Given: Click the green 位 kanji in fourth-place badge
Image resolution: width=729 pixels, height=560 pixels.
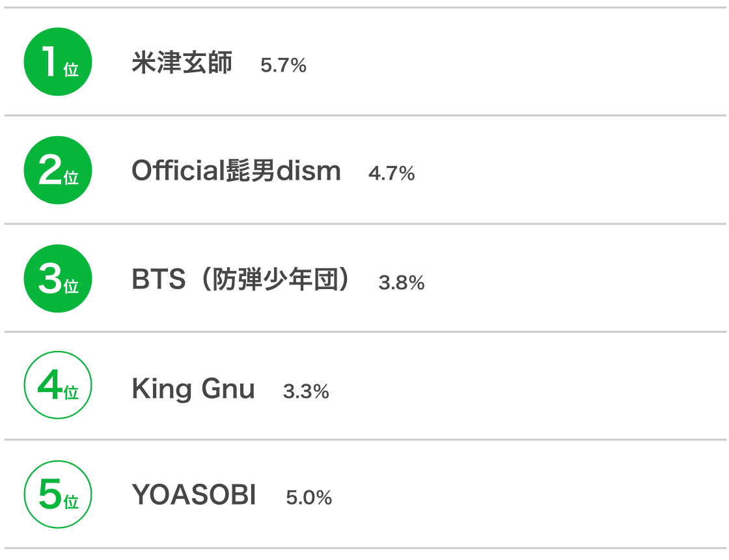Looking at the screenshot, I should pyautogui.click(x=71, y=393).
